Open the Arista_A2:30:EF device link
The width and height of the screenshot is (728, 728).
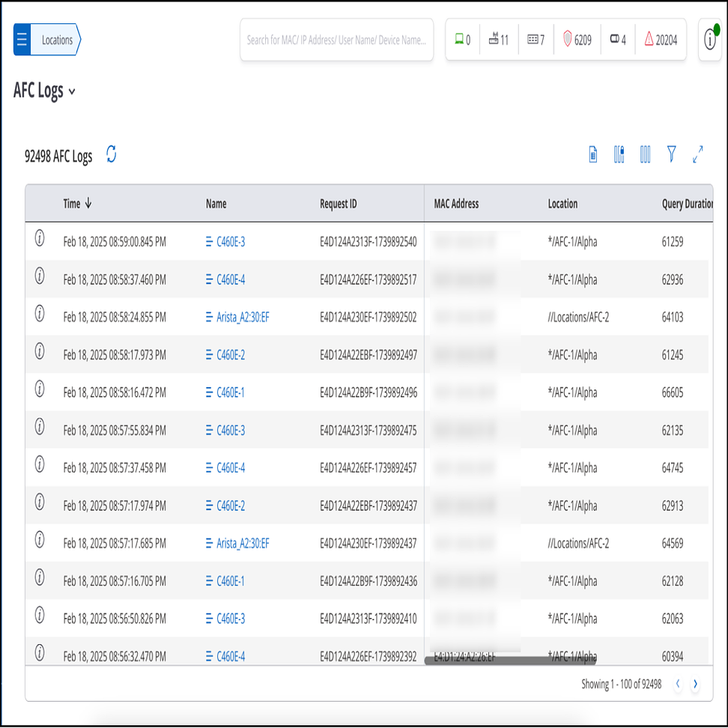tap(242, 318)
